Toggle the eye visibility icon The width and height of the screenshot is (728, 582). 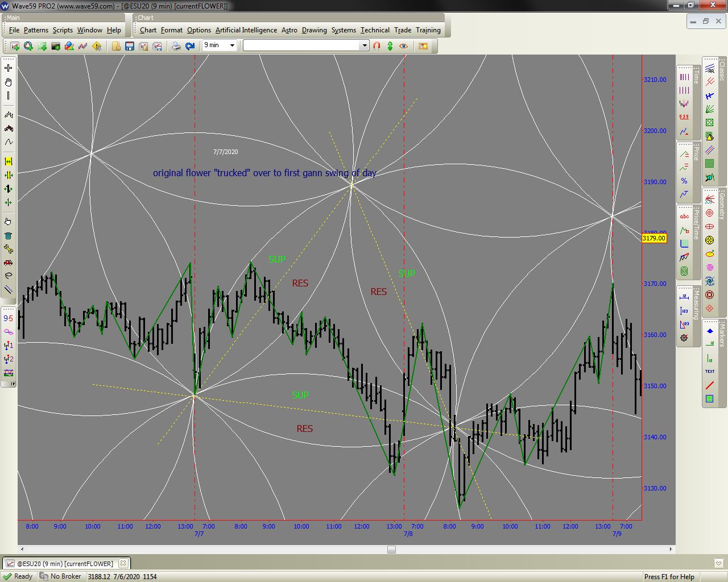click(404, 46)
